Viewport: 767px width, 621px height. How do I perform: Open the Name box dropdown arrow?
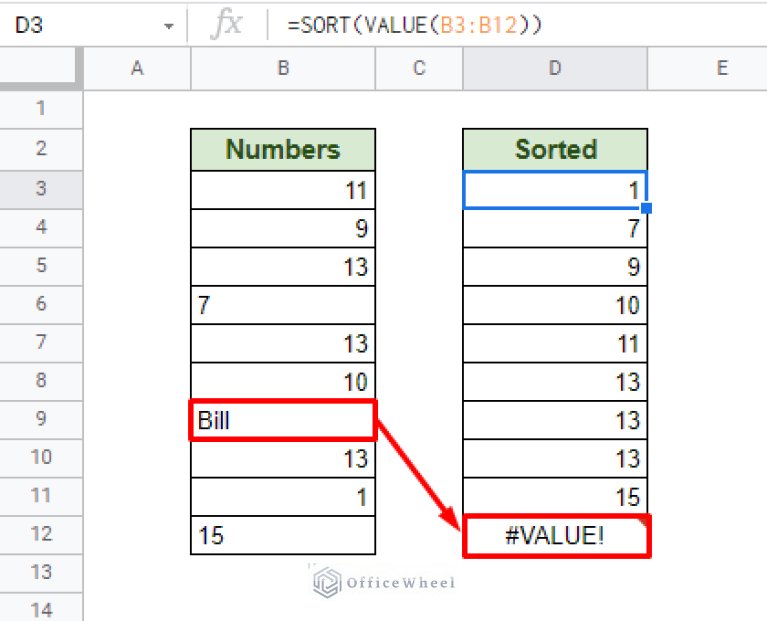pos(168,25)
